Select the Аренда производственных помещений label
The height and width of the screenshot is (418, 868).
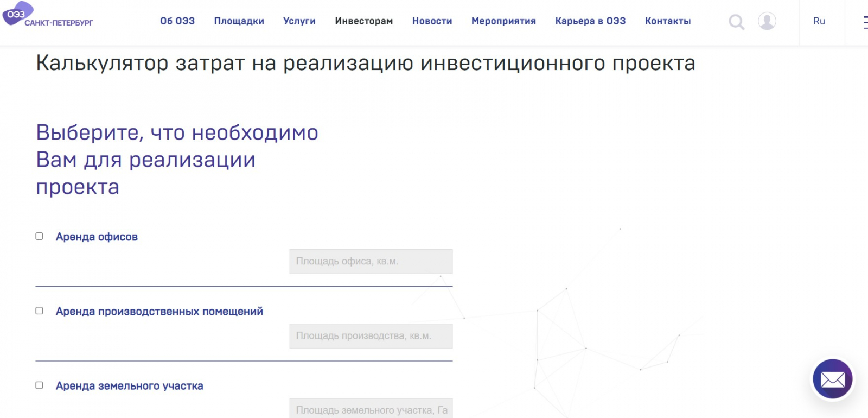point(159,311)
